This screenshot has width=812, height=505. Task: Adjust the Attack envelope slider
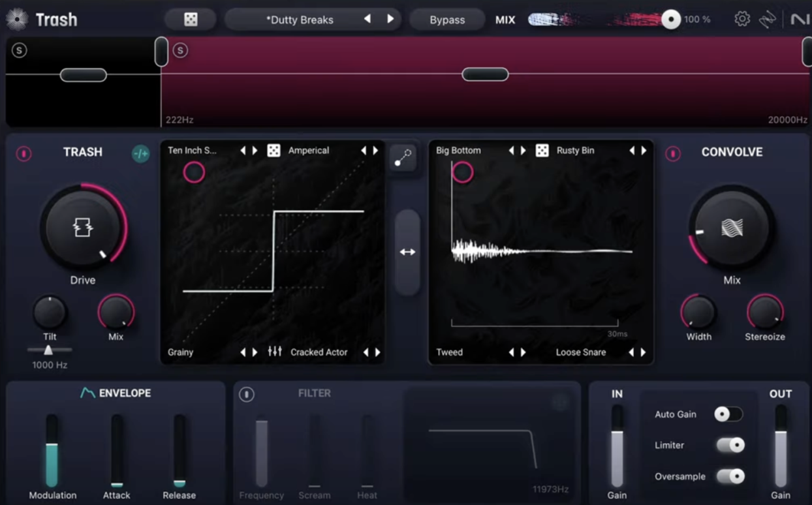tap(117, 451)
